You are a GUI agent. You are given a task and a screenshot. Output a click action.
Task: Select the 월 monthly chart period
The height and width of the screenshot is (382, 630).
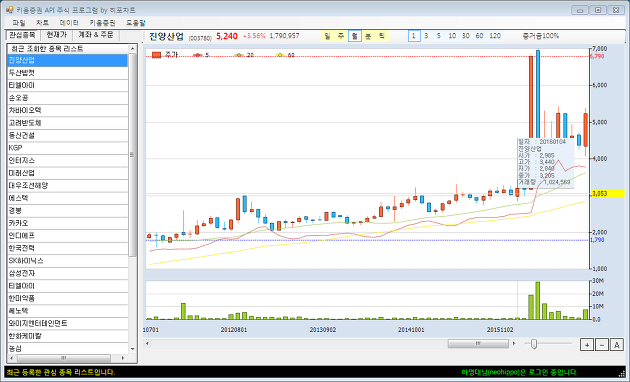pyautogui.click(x=354, y=36)
